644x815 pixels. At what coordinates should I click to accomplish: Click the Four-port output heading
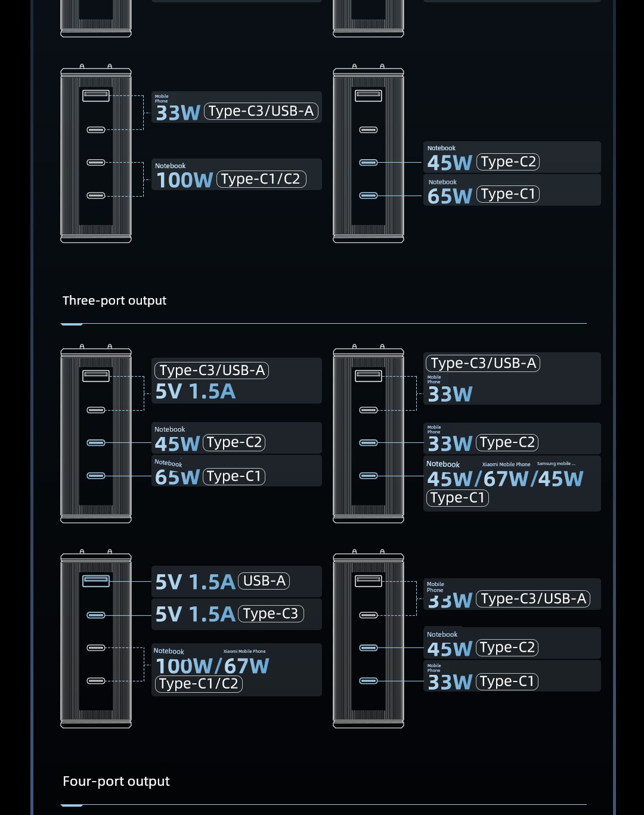(116, 781)
